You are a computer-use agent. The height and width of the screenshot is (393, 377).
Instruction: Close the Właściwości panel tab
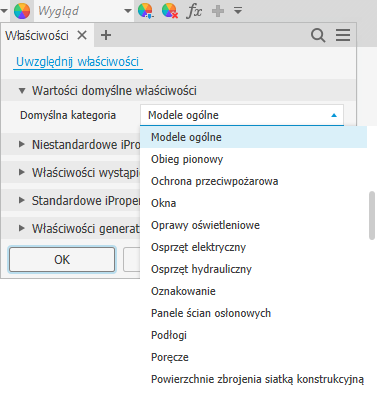pos(82,35)
